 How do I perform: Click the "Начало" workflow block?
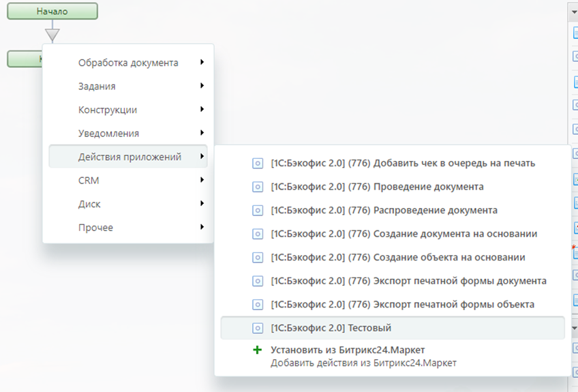pos(52,11)
